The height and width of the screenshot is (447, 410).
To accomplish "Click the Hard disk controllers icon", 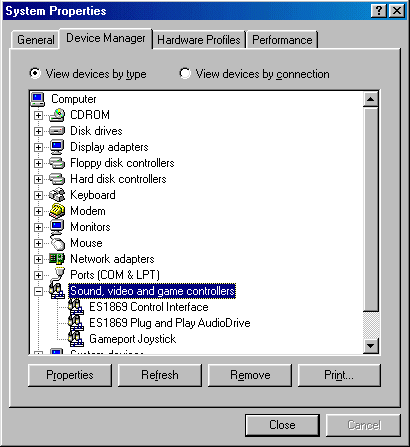I will coord(57,179).
